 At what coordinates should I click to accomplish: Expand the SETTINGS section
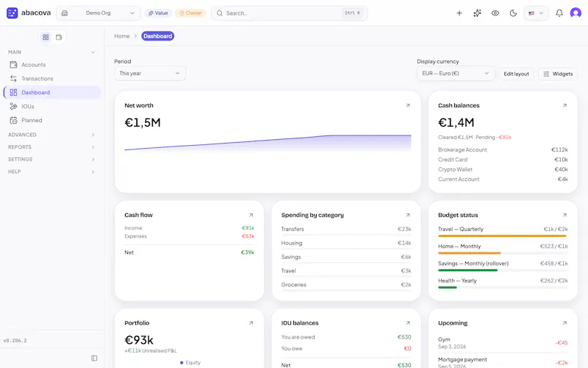coord(51,160)
